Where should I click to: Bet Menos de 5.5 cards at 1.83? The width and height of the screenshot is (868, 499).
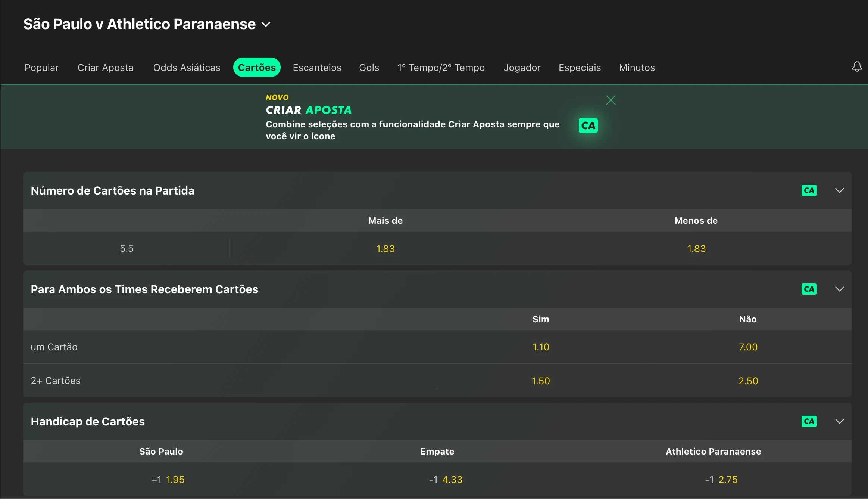tap(696, 249)
